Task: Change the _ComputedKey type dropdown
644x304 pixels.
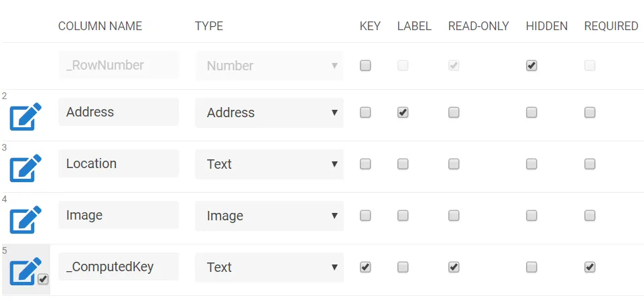Action: (269, 267)
